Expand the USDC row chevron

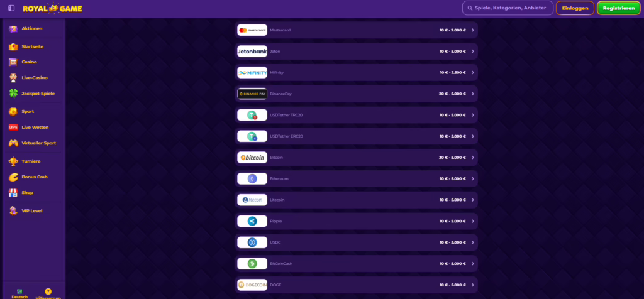[473, 242]
